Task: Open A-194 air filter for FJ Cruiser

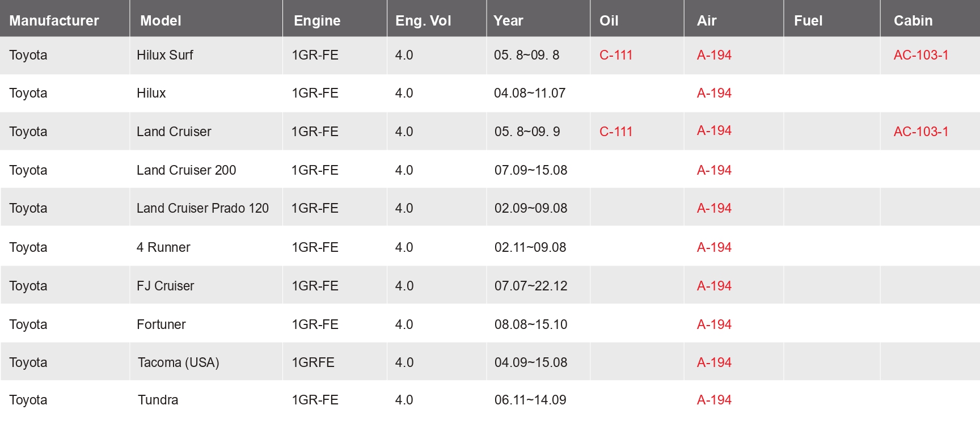Action: [714, 286]
